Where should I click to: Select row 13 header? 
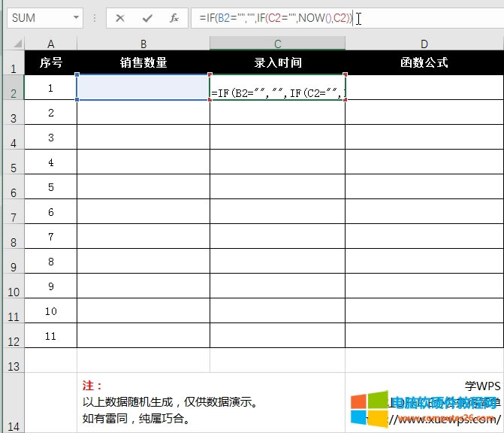(x=12, y=365)
